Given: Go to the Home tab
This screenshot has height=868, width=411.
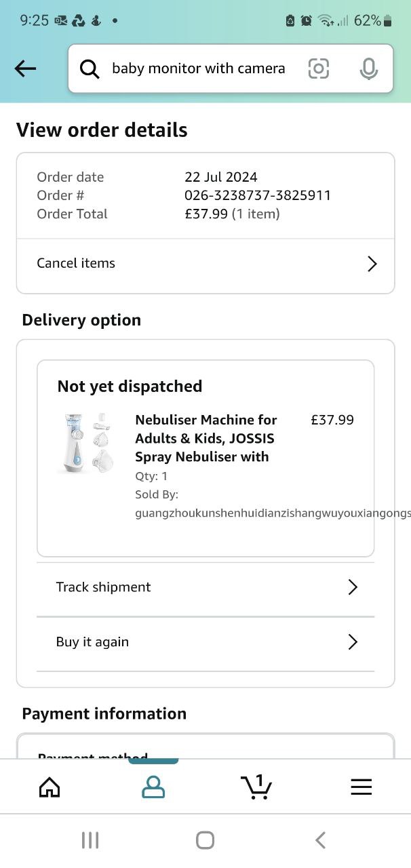Looking at the screenshot, I should [x=50, y=787].
